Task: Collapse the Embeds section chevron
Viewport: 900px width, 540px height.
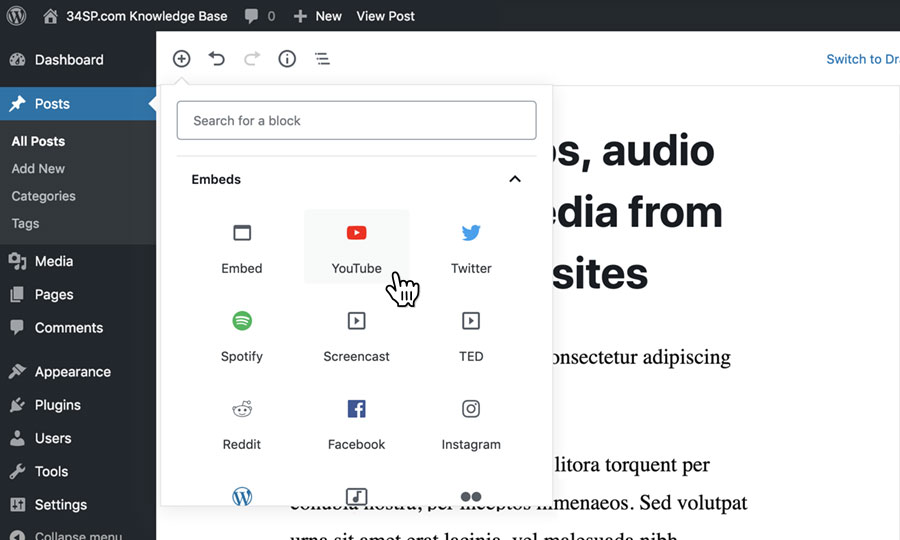Action: (x=515, y=179)
